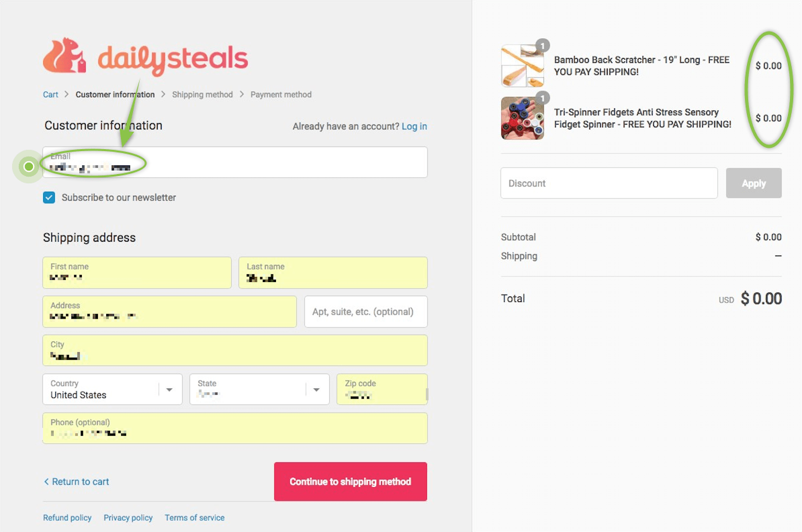
Task: Click Continue to shipping method button
Action: [x=351, y=482]
